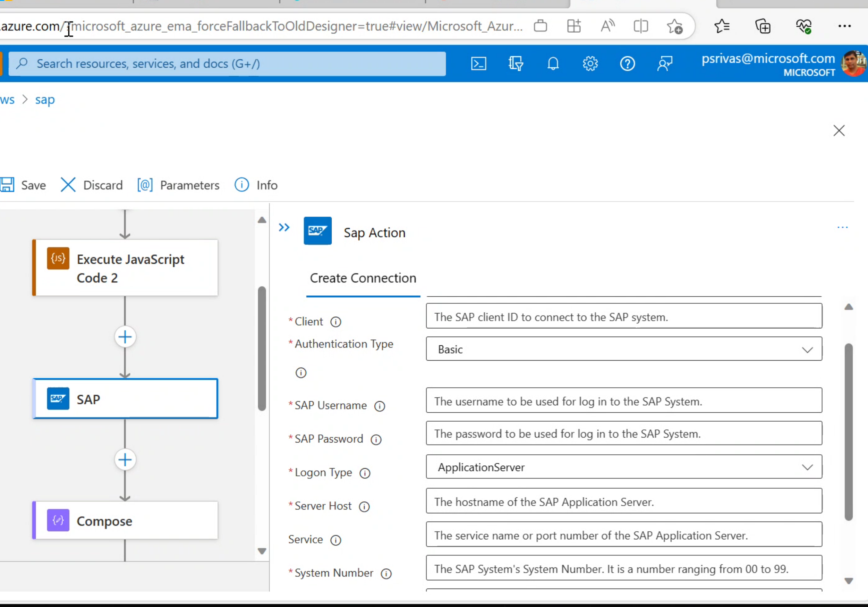Click the info icon beside SAP Password

[376, 439]
